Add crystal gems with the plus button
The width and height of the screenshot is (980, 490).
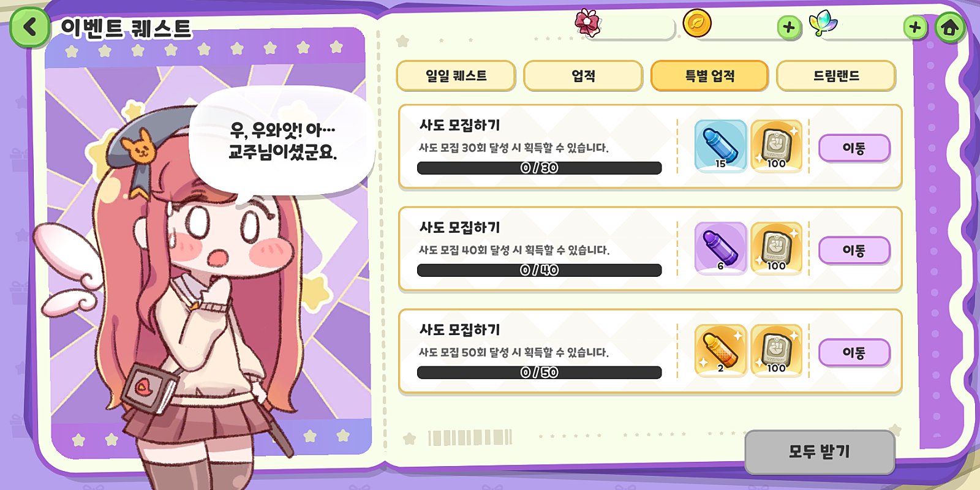tap(915, 27)
